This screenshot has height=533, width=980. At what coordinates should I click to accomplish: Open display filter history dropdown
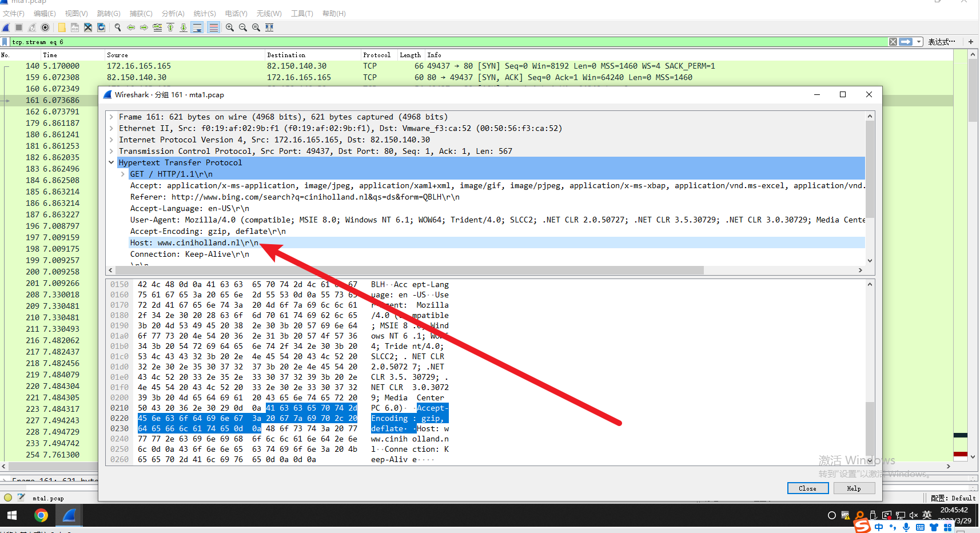pos(919,42)
